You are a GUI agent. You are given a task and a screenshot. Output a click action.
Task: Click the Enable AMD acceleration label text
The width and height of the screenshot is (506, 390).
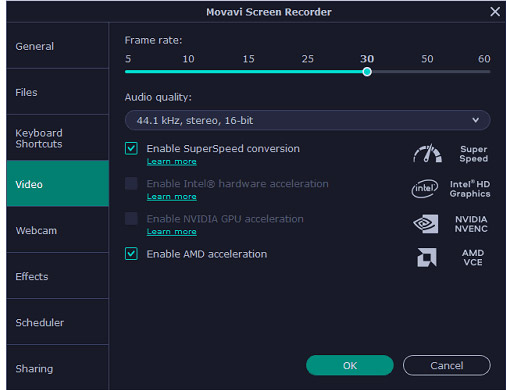207,254
